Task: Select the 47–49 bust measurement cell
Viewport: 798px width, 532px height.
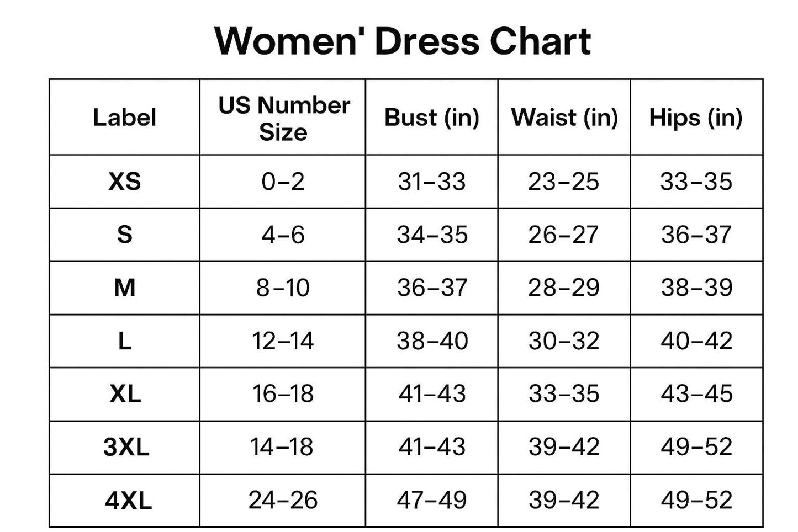Action: click(x=432, y=501)
